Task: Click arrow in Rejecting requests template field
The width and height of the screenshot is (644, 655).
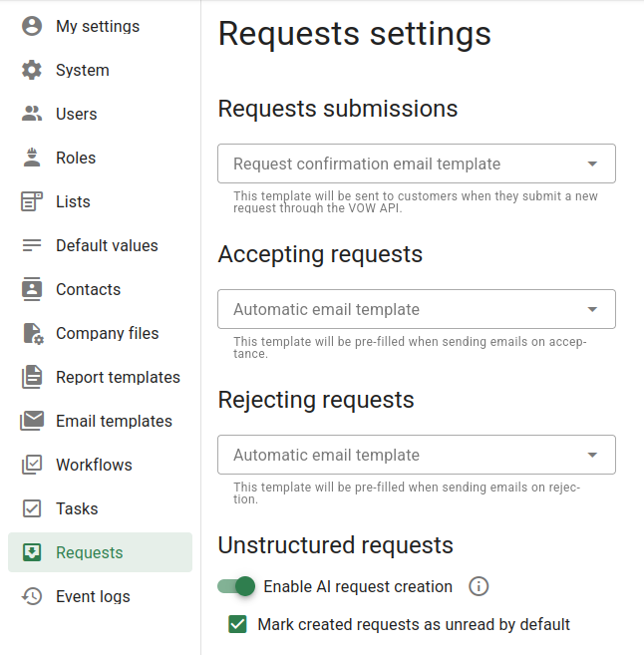Action: pyautogui.click(x=592, y=455)
